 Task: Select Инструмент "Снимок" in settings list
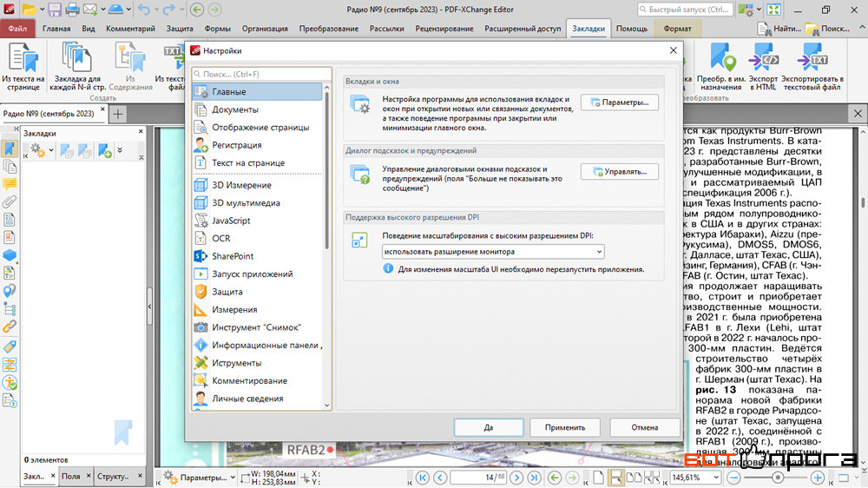coord(257,327)
